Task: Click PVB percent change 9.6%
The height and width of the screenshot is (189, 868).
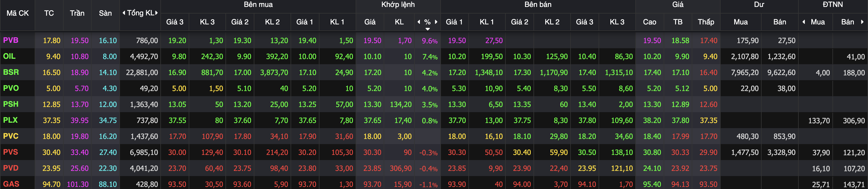Action: pos(429,41)
